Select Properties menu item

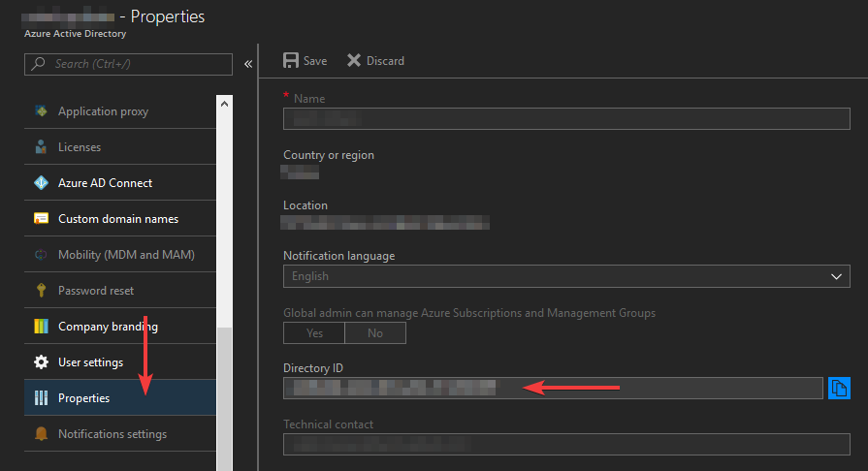tap(120, 398)
